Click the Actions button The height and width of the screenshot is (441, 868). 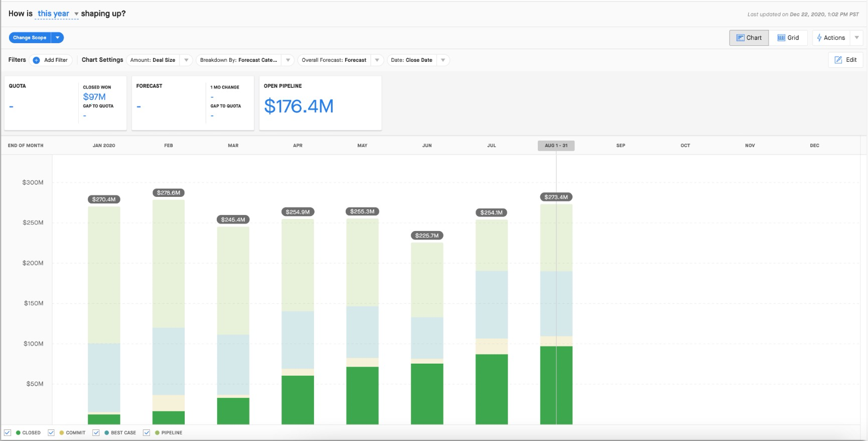832,38
